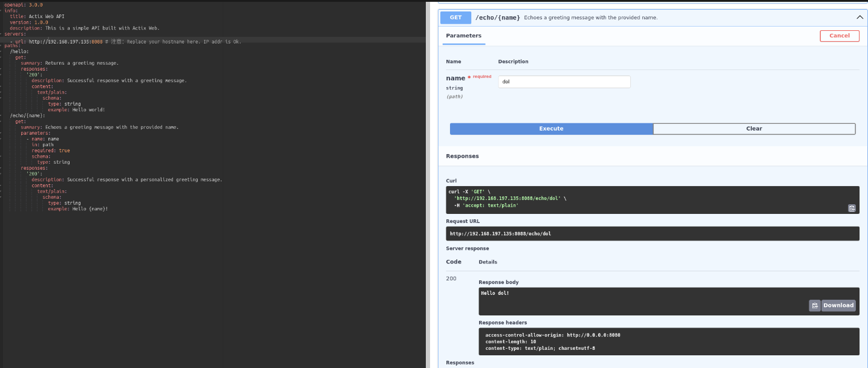868x368 pixels.
Task: Fold the parameters: block in YAML editor
Action: [x=2, y=133]
